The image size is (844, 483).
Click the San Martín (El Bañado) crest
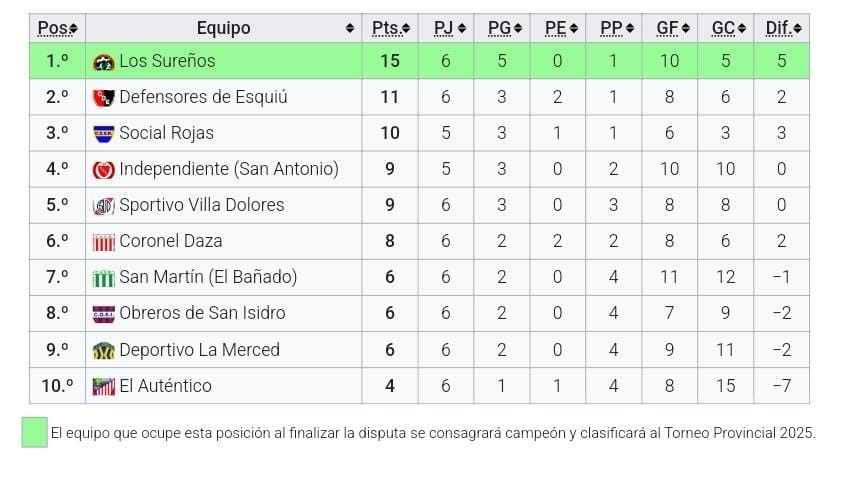tap(103, 278)
